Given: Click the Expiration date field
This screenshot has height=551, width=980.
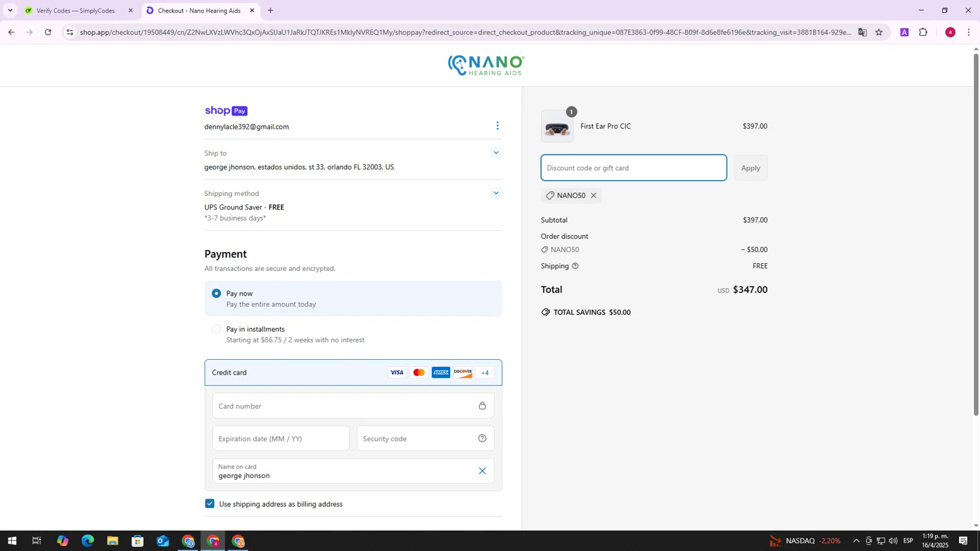Looking at the screenshot, I should [x=280, y=439].
